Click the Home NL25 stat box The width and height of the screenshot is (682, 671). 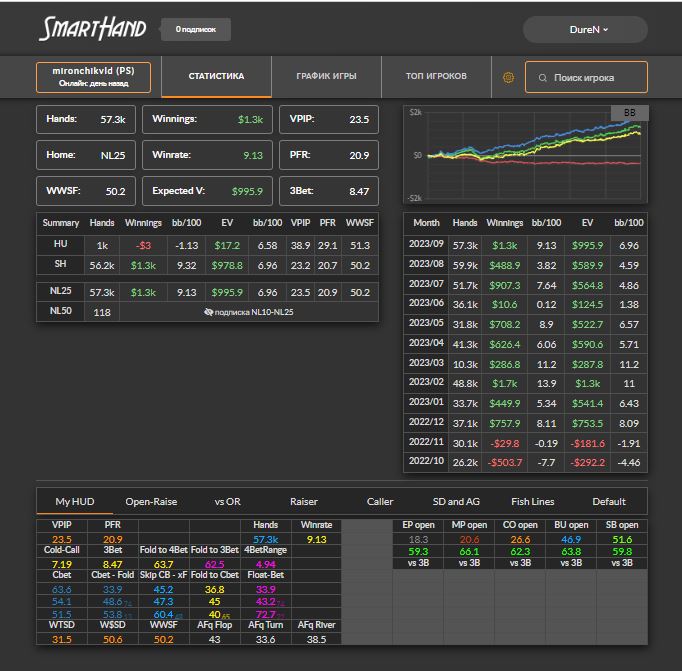pos(86,155)
